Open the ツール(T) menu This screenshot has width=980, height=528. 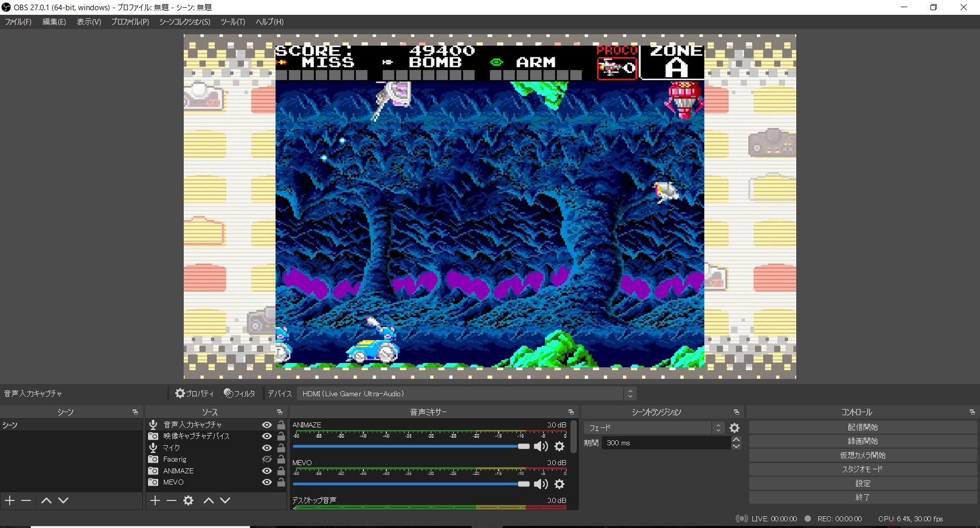tap(233, 22)
